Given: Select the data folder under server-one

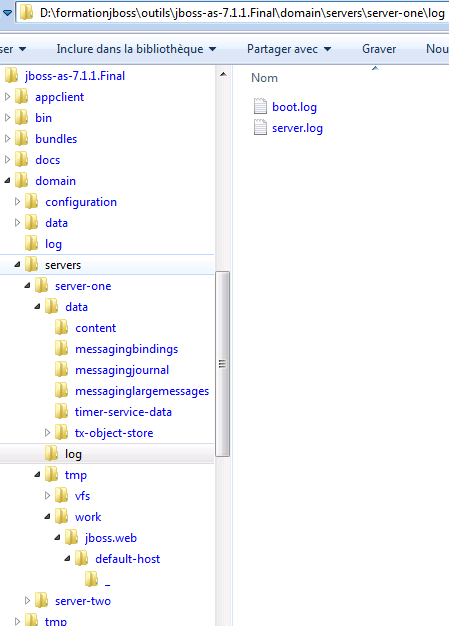Looking at the screenshot, I should pyautogui.click(x=76, y=307).
